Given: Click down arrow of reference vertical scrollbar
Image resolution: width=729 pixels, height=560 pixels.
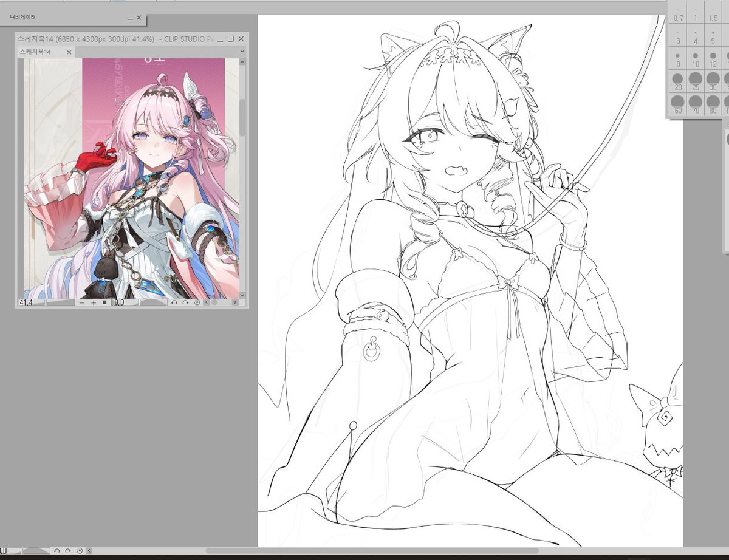Looking at the screenshot, I should click(242, 295).
